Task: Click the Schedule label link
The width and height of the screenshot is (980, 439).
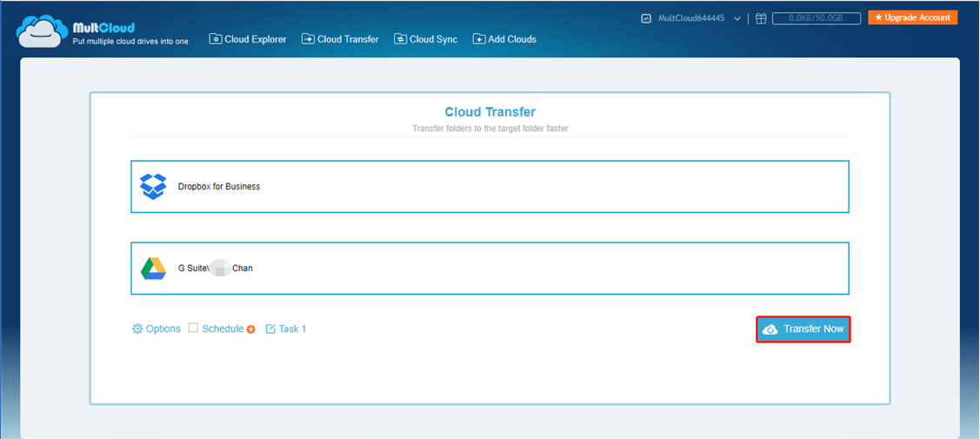Action: click(223, 329)
